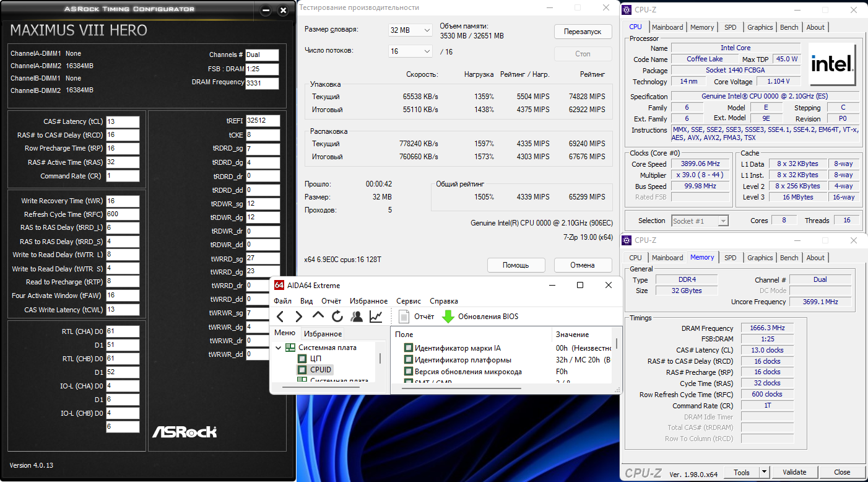Click the AIDA64 up-level arrow icon
This screenshot has width=868, height=482.
[x=318, y=316]
